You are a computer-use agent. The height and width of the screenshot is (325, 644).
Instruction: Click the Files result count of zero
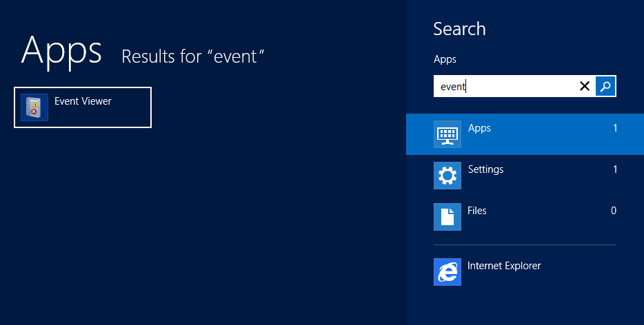tap(614, 211)
